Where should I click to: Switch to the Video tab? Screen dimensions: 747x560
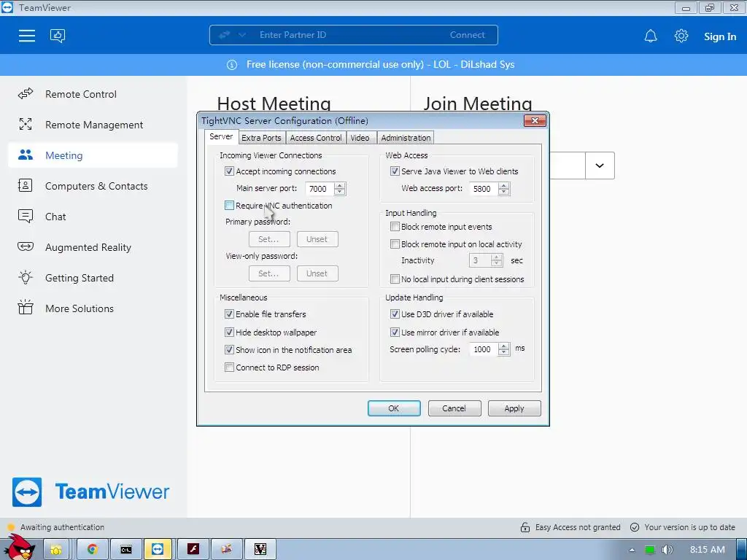pos(360,138)
